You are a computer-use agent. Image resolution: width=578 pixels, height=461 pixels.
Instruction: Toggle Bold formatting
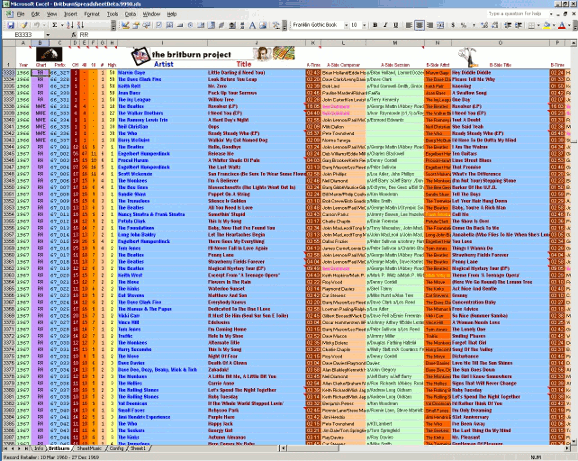[375, 25]
